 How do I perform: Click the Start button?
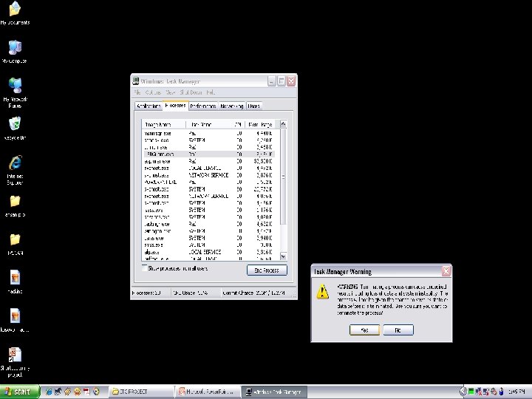pyautogui.click(x=20, y=392)
